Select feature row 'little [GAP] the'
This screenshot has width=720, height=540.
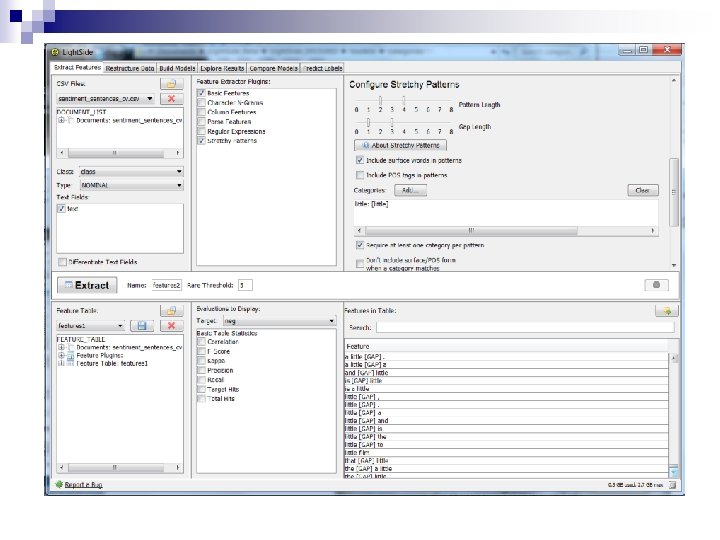[x=506, y=437]
